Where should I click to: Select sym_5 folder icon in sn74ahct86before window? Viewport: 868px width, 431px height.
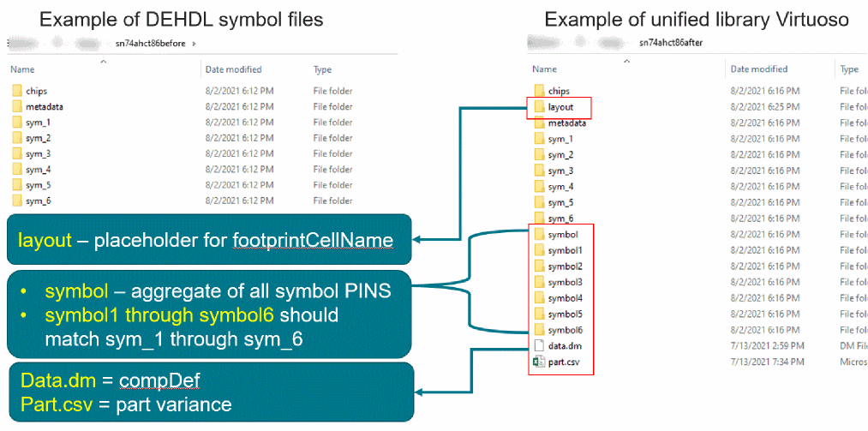click(16, 185)
